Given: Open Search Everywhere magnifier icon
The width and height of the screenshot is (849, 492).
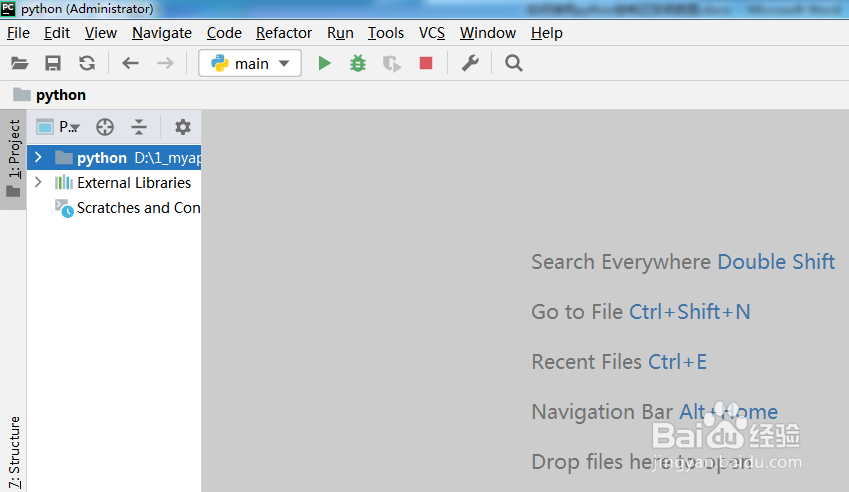Looking at the screenshot, I should (x=513, y=63).
